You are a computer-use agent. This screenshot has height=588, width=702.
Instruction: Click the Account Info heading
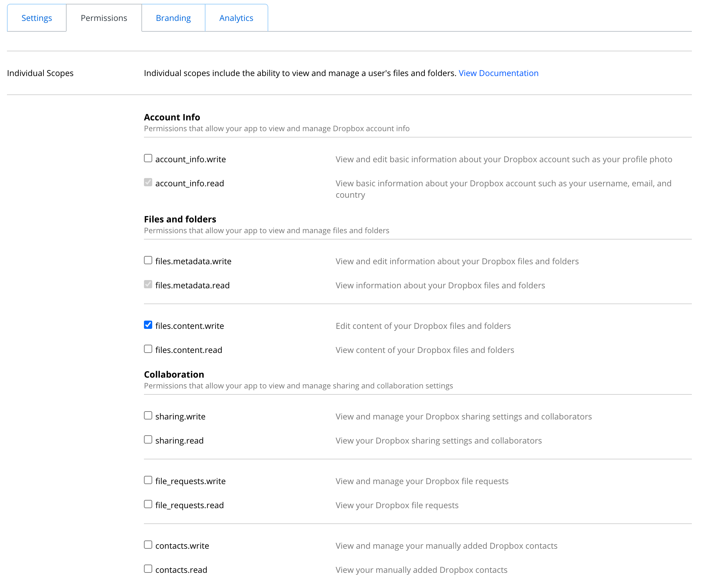[x=172, y=117]
